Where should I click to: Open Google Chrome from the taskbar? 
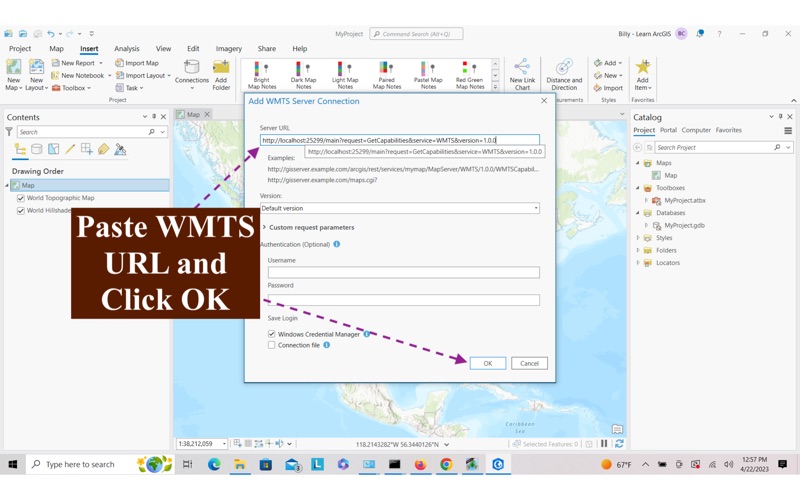coord(446,464)
